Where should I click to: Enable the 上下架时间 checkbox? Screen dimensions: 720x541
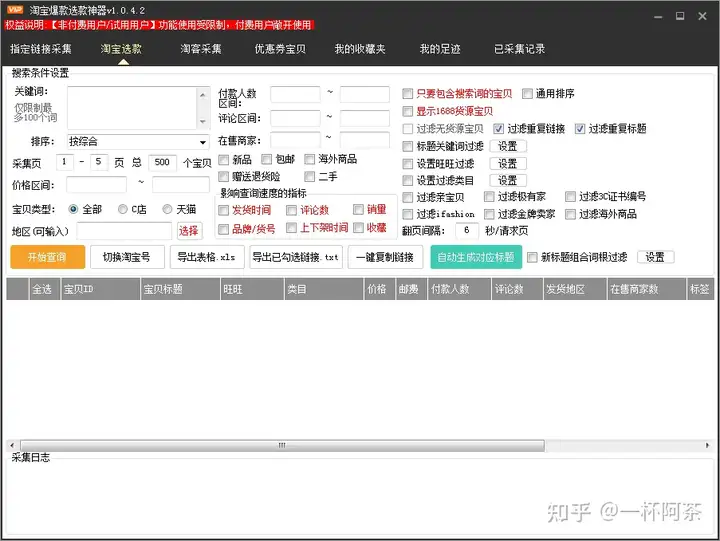point(292,228)
